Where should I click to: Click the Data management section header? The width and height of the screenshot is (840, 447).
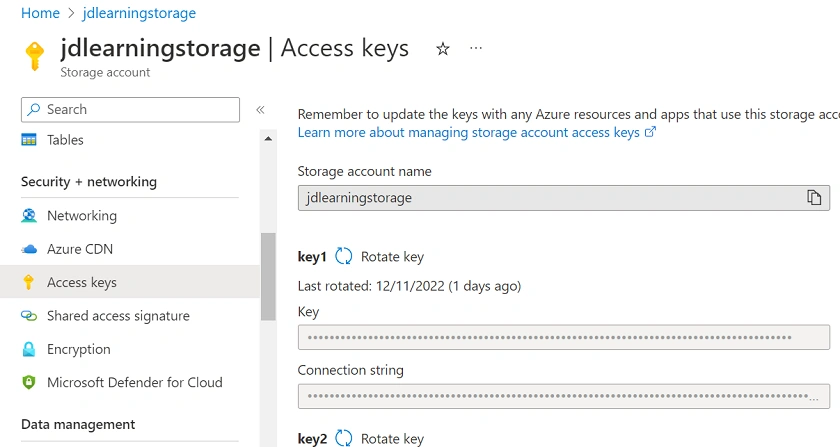78,424
